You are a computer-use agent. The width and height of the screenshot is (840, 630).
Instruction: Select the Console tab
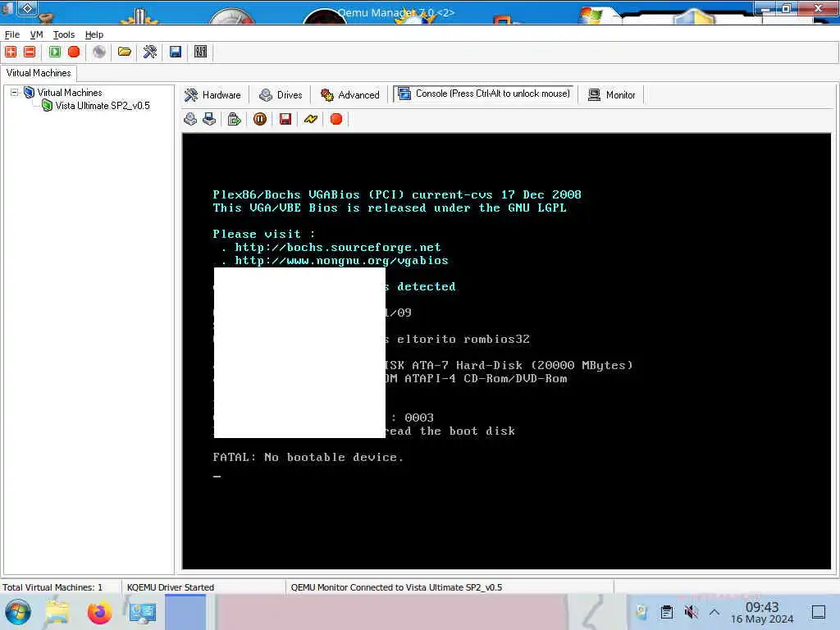point(484,94)
